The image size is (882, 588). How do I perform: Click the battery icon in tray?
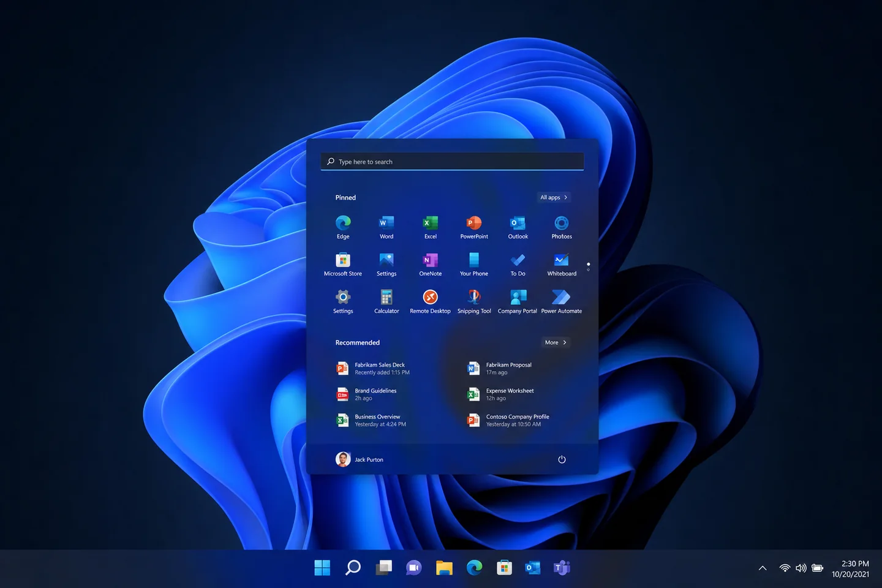(x=817, y=568)
